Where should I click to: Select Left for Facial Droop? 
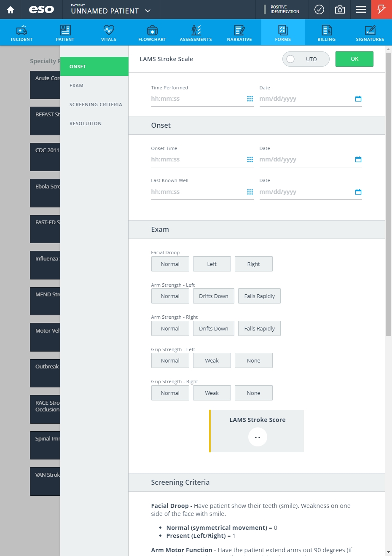pos(212,264)
